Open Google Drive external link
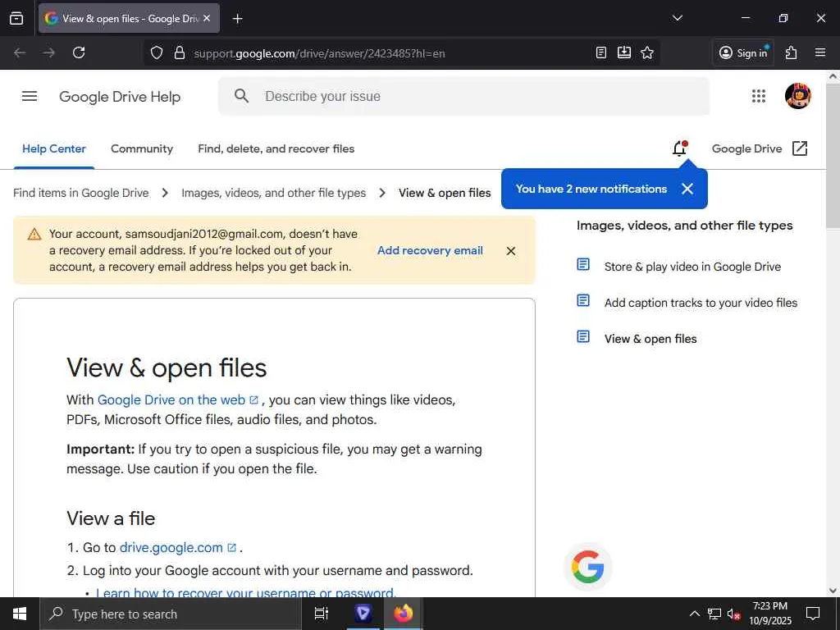Image resolution: width=840 pixels, height=630 pixels. coord(759,149)
